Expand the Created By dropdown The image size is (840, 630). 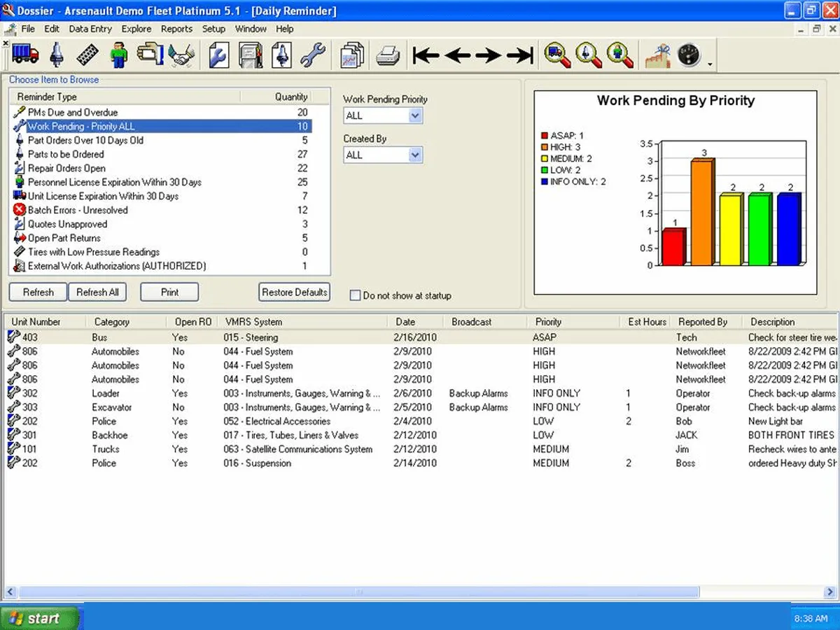415,155
